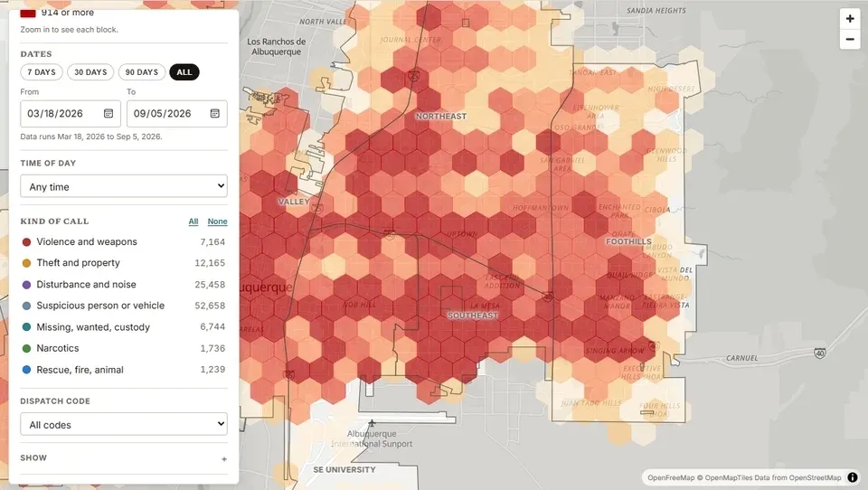Click the SOUTHEAST area label on the map
This screenshot has height=490, width=868.
pyautogui.click(x=473, y=316)
